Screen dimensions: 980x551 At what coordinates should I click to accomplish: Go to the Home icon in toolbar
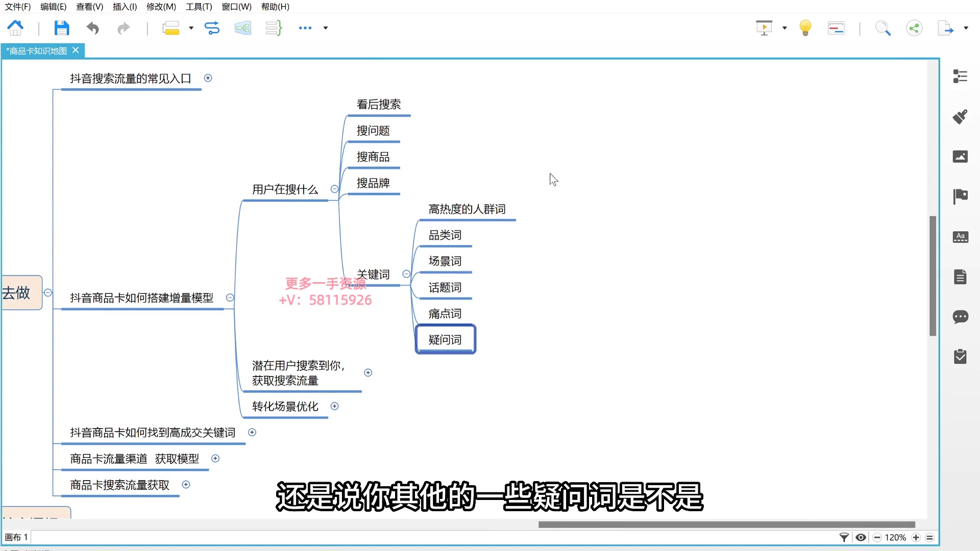(15, 28)
